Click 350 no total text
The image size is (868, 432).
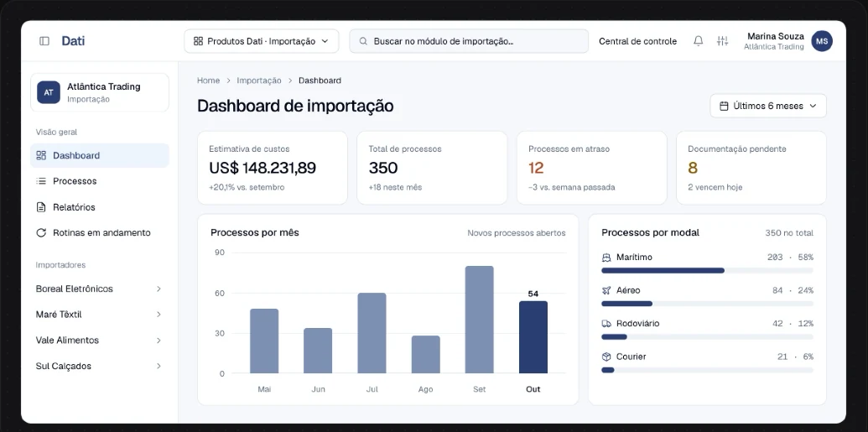[789, 233]
